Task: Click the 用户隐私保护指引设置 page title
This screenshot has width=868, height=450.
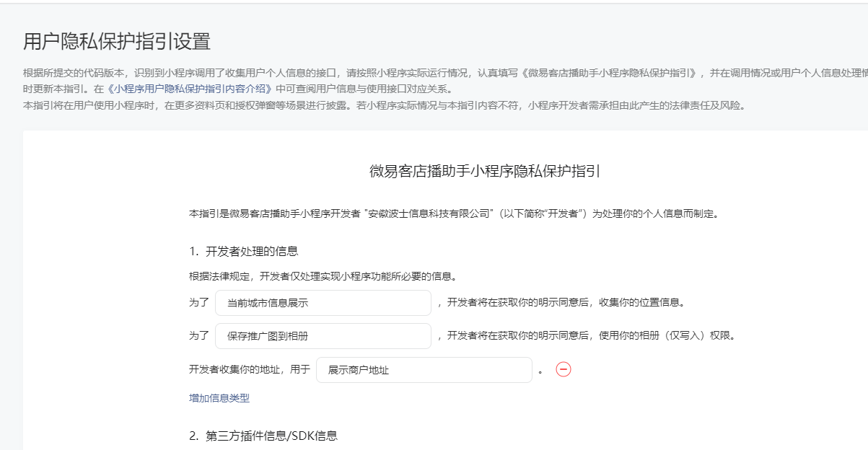Action: 117,41
